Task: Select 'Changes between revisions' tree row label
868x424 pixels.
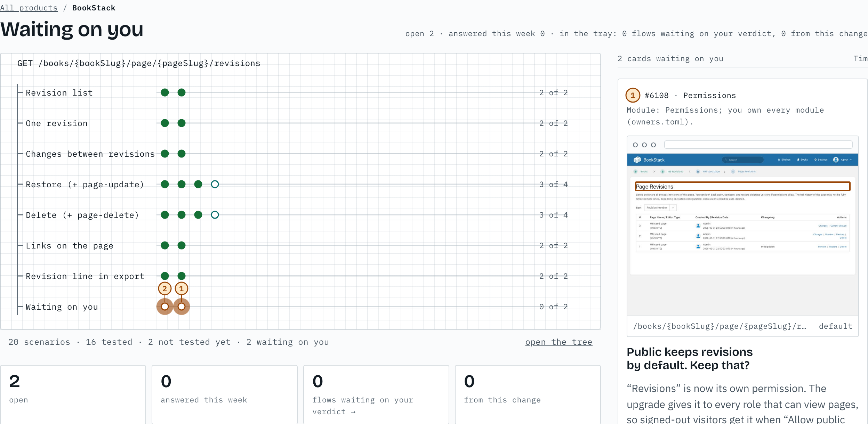Action: [90, 154]
